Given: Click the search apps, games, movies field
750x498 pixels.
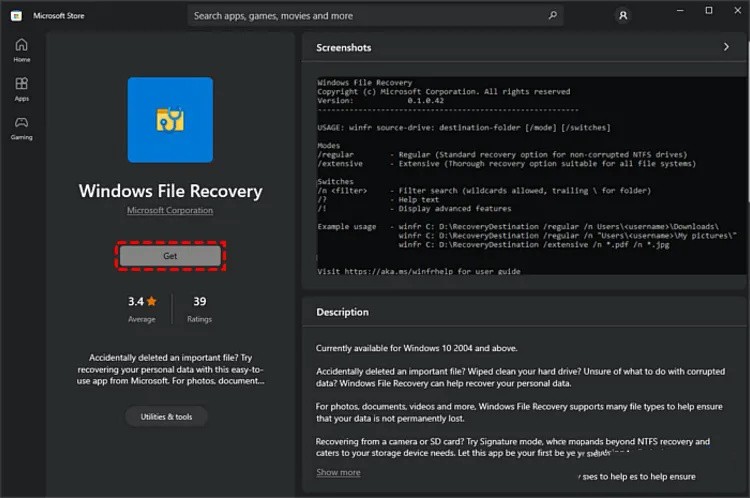Looking at the screenshot, I should tap(375, 16).
